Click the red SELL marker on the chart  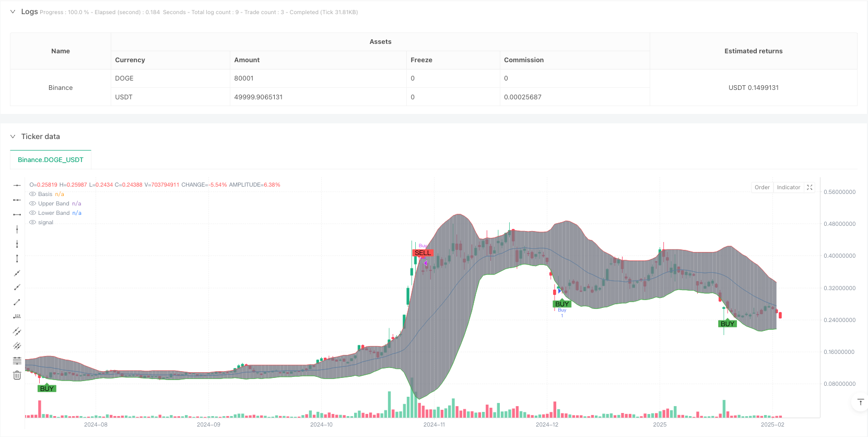pyautogui.click(x=423, y=252)
